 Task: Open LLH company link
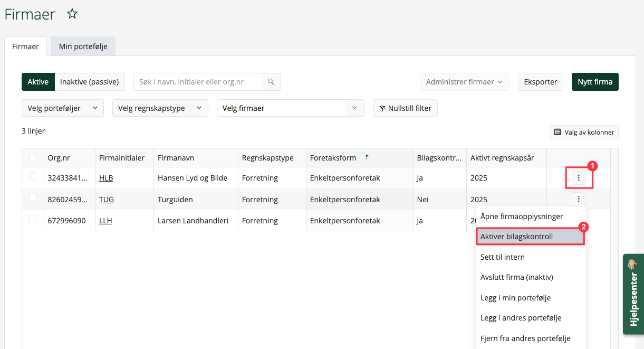tap(105, 221)
